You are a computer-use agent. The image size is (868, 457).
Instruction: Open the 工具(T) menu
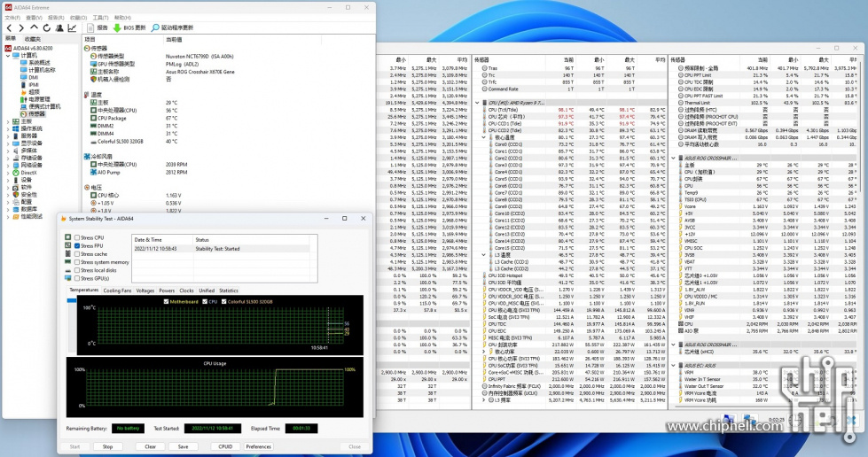[x=100, y=18]
